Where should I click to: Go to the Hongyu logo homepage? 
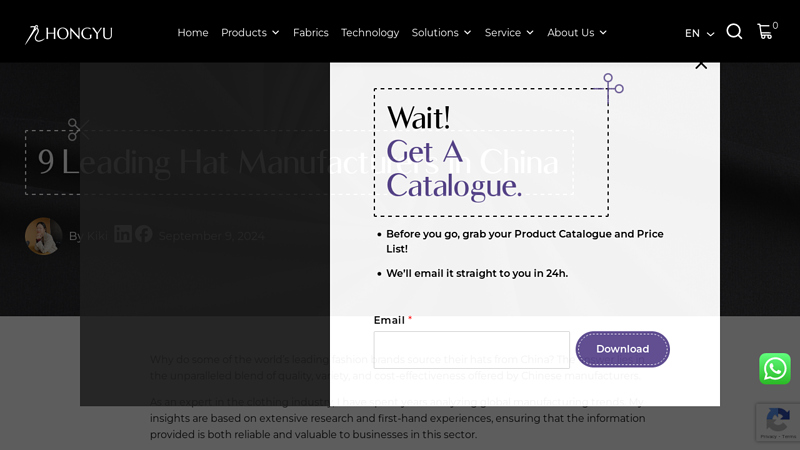(x=69, y=34)
